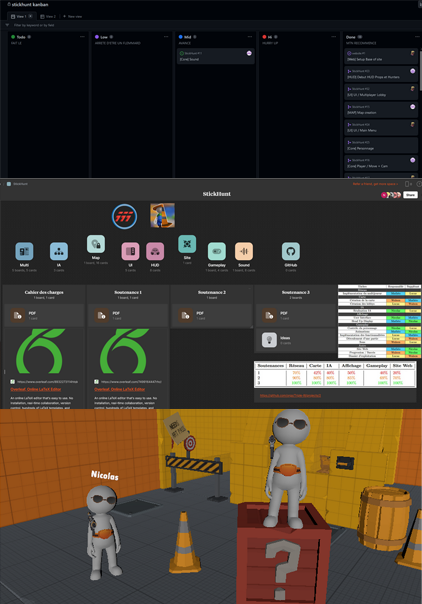Screen dimensions: 422x604
Task: Open the Ideas lightbulb board
Action: [x=270, y=340]
